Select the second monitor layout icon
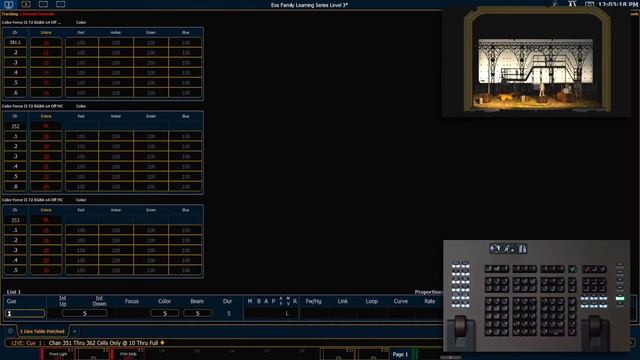This screenshot has height=360, width=640. [x=26, y=4]
